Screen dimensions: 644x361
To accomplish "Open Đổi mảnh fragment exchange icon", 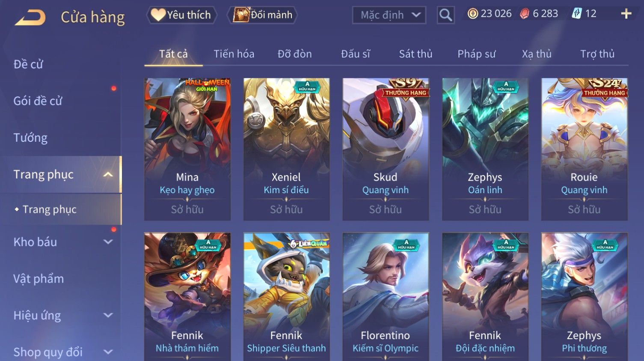I will click(262, 15).
